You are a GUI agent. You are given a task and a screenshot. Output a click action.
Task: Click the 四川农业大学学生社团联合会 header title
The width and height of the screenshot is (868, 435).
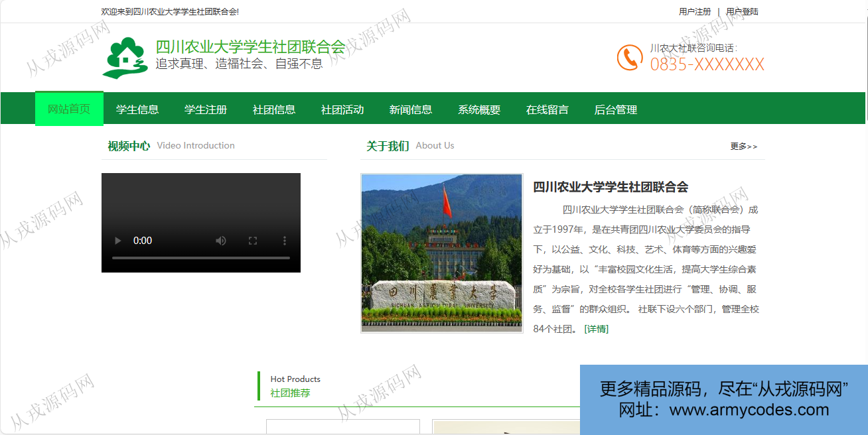[x=250, y=46]
